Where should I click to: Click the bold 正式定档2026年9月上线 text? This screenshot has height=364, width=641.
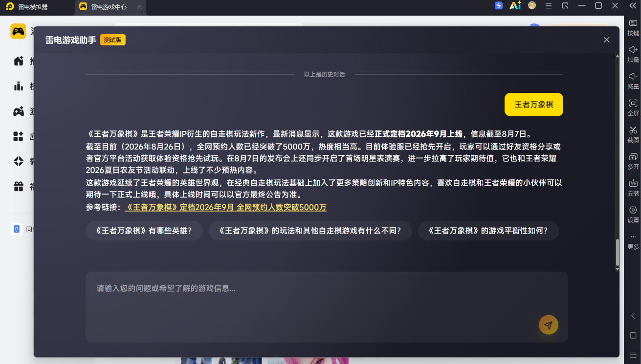(x=419, y=134)
